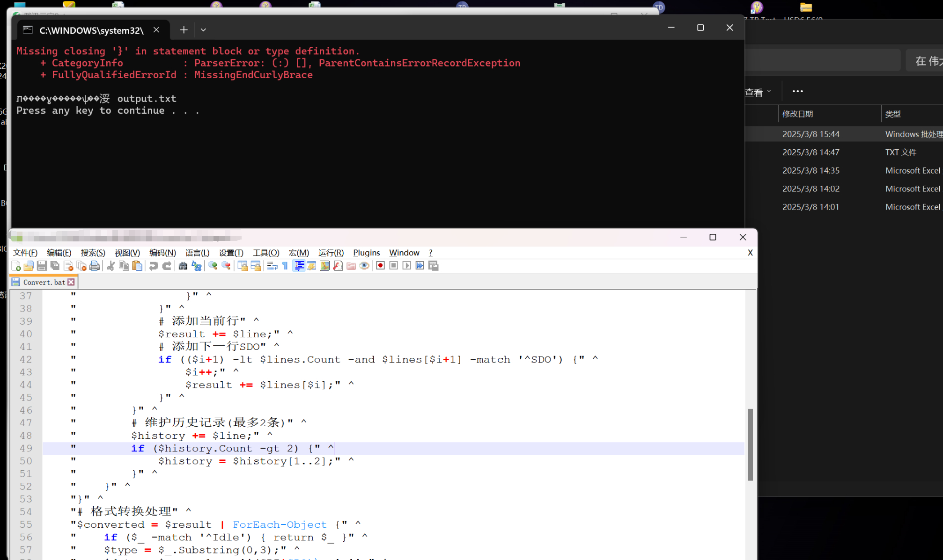Open Folder as Workspace icon
Image resolution: width=943 pixels, height=560 pixels.
[351, 266]
